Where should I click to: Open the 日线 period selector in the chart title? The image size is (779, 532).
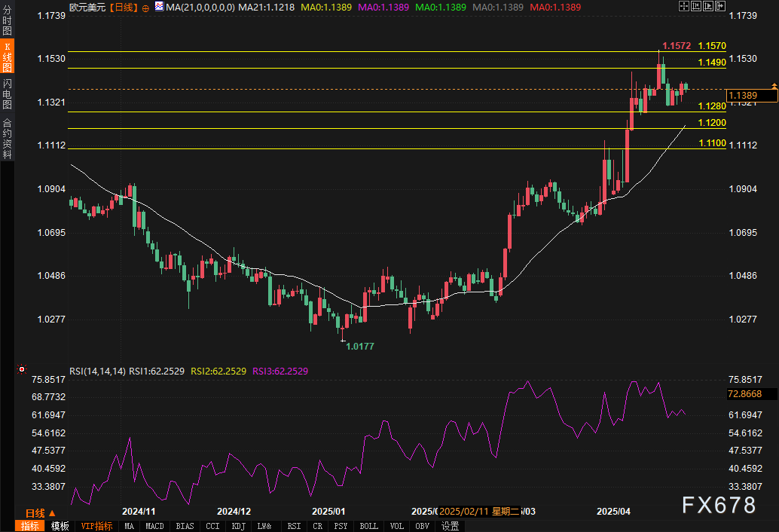click(x=122, y=8)
